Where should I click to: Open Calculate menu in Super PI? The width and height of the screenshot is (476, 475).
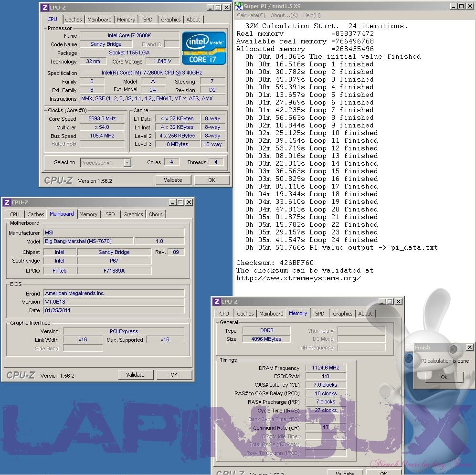[x=251, y=15]
